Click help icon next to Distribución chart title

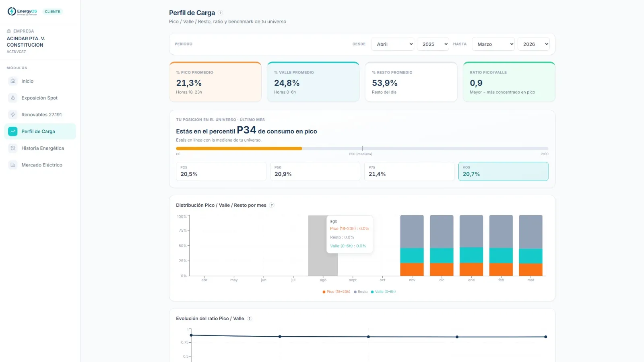[272, 205]
